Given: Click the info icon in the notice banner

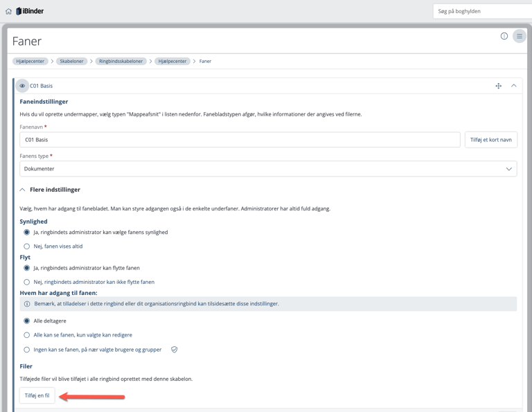Looking at the screenshot, I should [27, 304].
